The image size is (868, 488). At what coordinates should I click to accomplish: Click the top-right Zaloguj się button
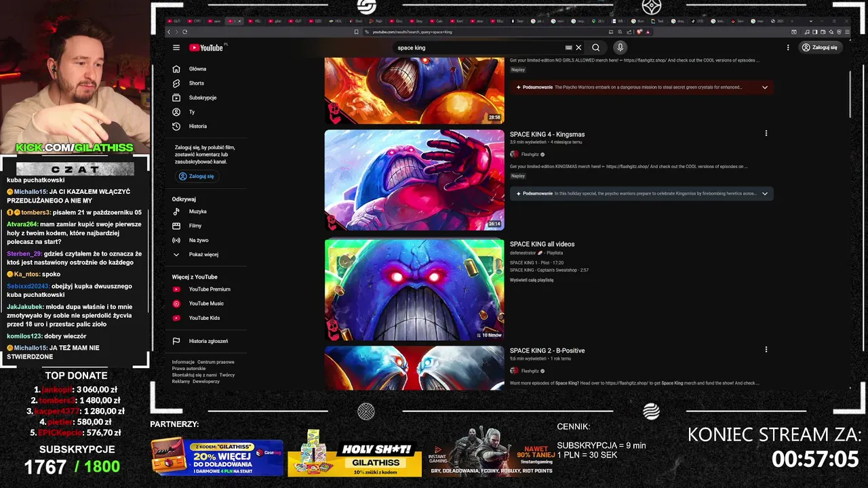click(x=819, y=47)
